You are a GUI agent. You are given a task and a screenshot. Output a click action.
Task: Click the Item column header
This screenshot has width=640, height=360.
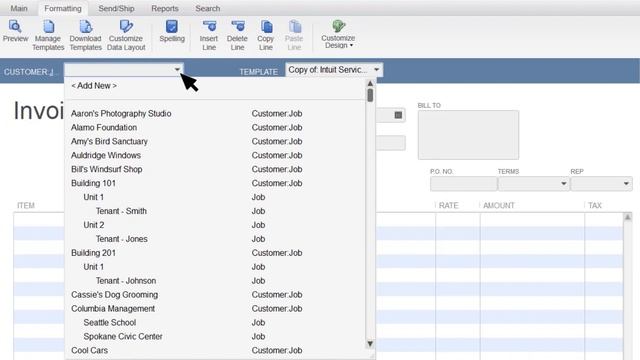[x=26, y=205]
